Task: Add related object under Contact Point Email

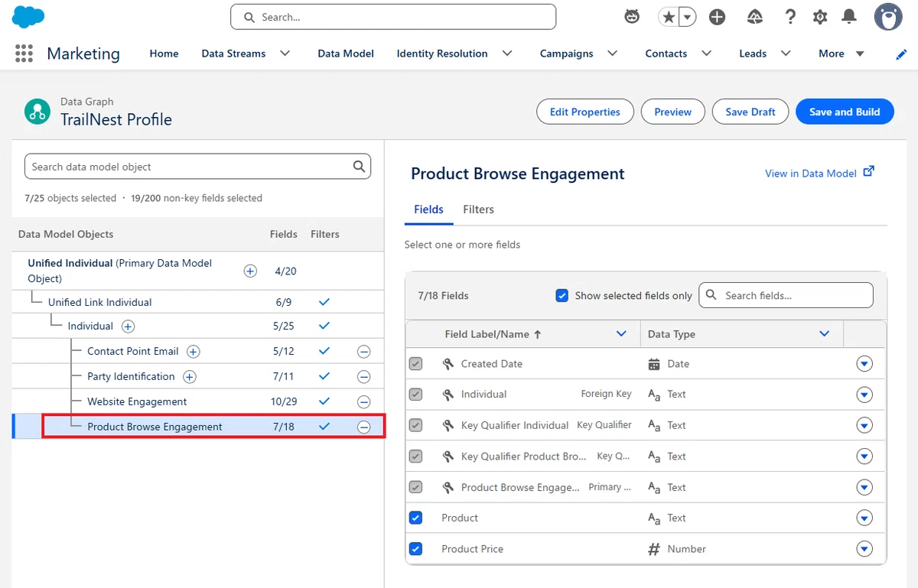Action: coord(194,352)
